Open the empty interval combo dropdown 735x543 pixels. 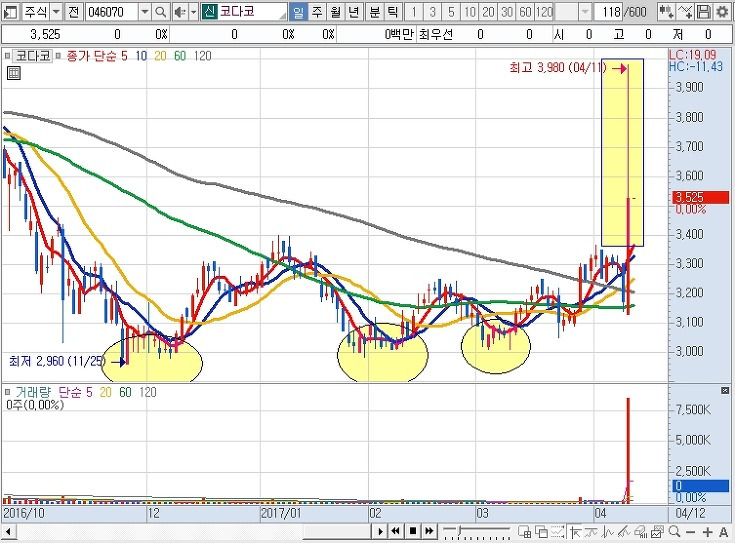pyautogui.click(x=585, y=12)
